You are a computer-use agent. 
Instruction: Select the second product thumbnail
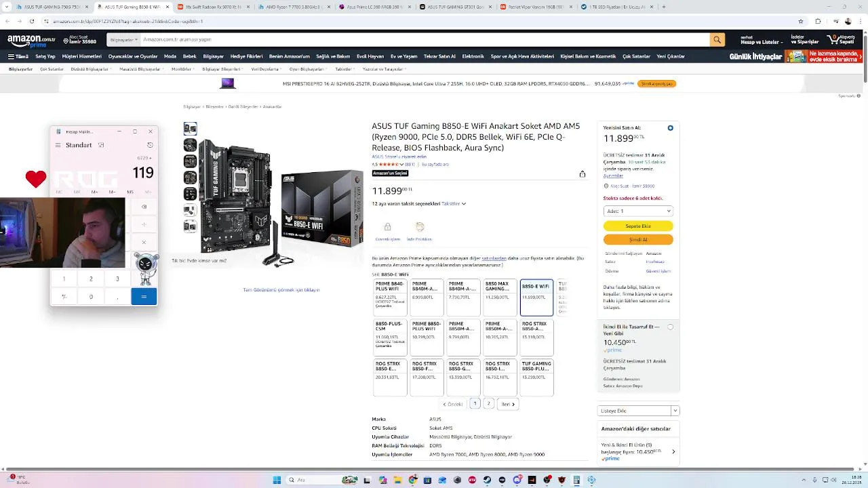click(191, 145)
